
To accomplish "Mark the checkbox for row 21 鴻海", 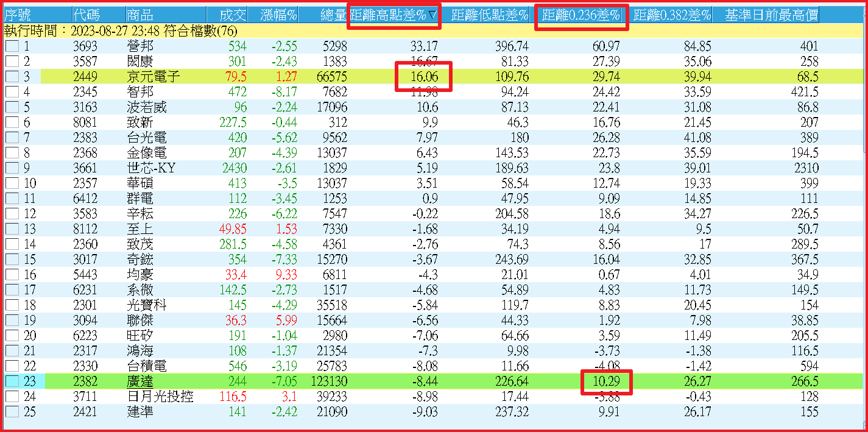I will tap(12, 351).
